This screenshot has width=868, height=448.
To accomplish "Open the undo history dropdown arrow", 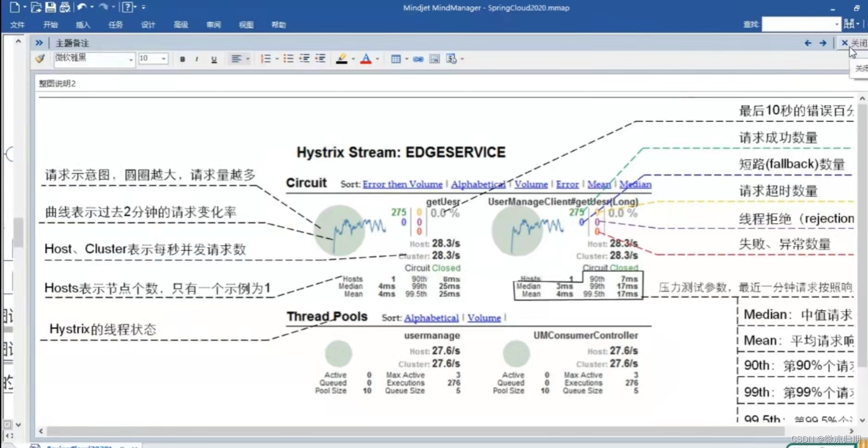I will (x=92, y=7).
